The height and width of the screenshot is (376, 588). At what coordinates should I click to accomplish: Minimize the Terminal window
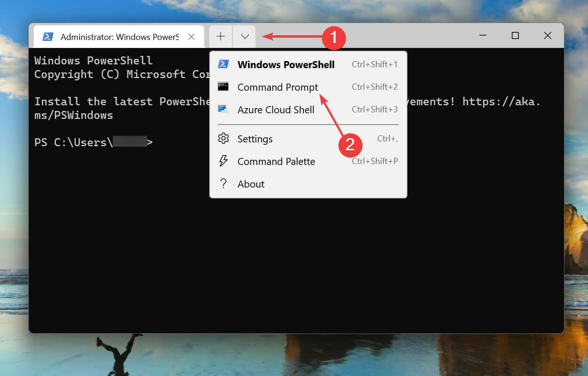pos(483,36)
